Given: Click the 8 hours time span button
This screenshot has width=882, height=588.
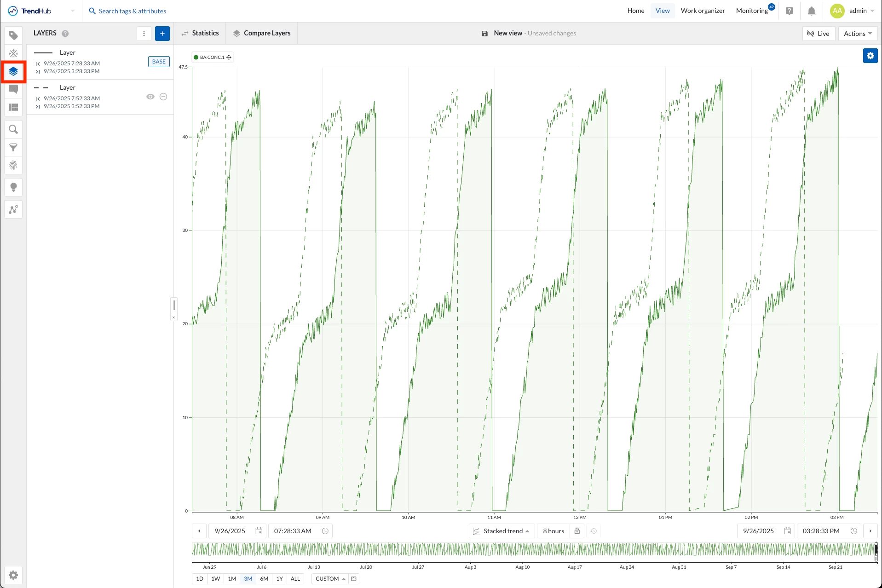Looking at the screenshot, I should [x=553, y=531].
